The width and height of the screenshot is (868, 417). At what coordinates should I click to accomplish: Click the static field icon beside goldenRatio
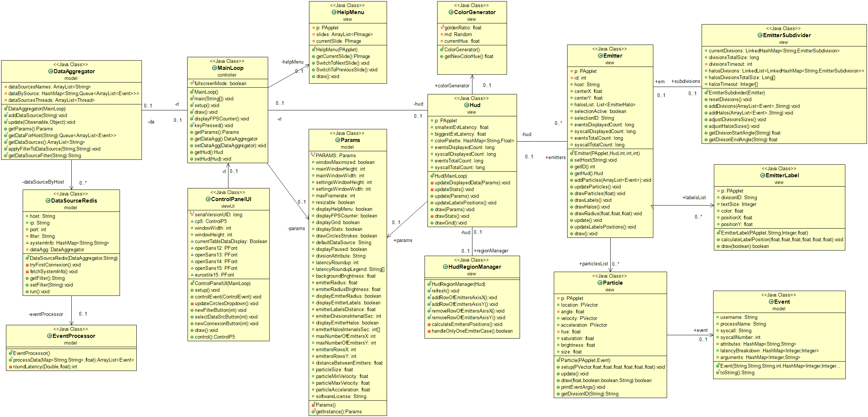(x=442, y=28)
